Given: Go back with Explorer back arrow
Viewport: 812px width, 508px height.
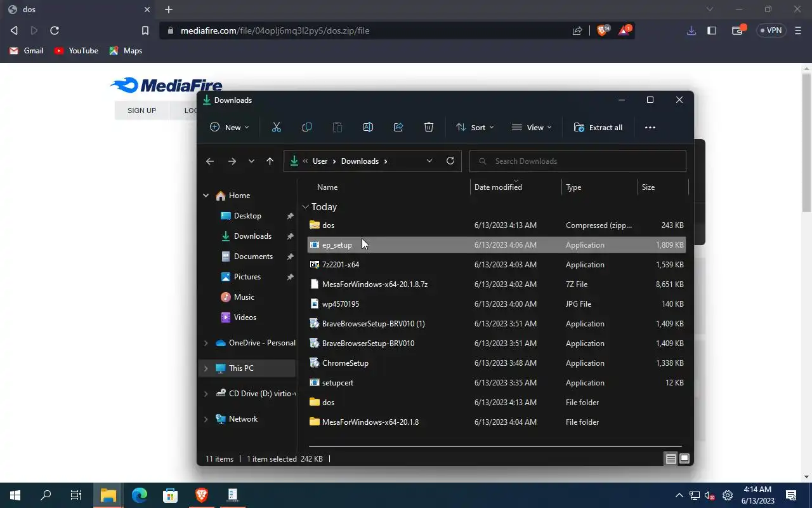Looking at the screenshot, I should point(210,161).
